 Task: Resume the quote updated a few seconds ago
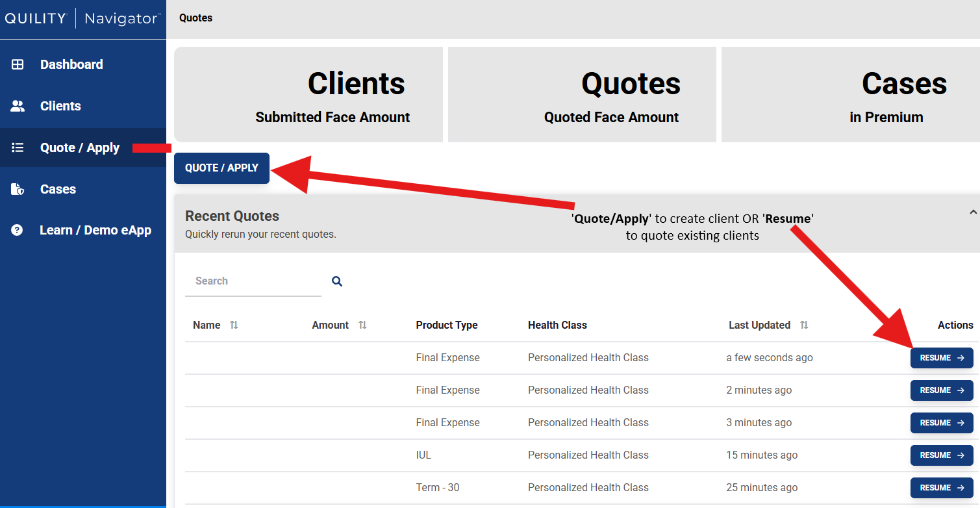click(941, 358)
